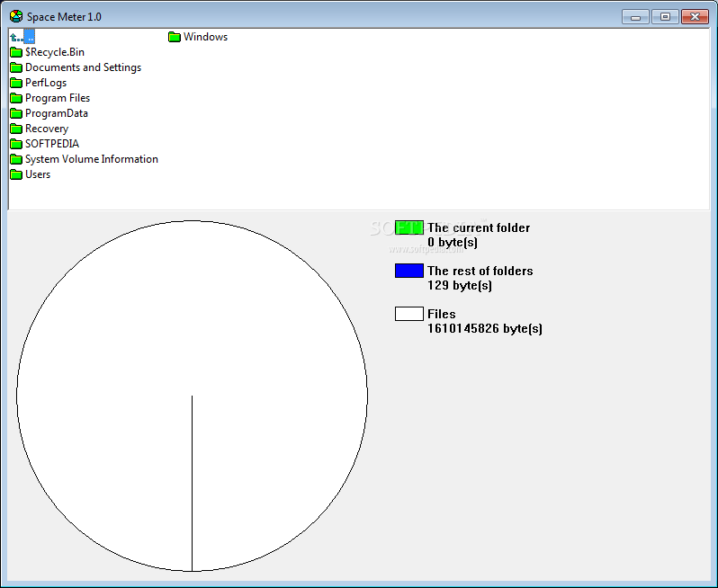Image resolution: width=718 pixels, height=588 pixels.
Task: Select the 'Program Files' folder name
Action: coord(58,98)
